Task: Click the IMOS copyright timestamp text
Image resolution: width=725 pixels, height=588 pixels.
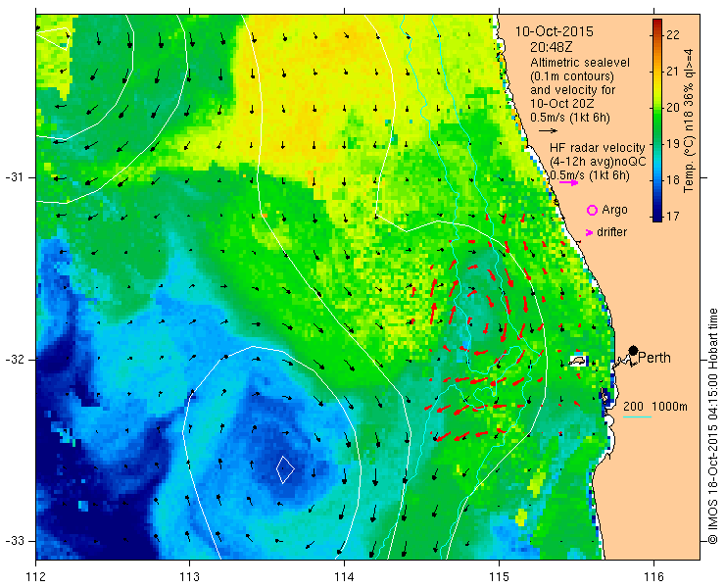Action: tap(712, 426)
